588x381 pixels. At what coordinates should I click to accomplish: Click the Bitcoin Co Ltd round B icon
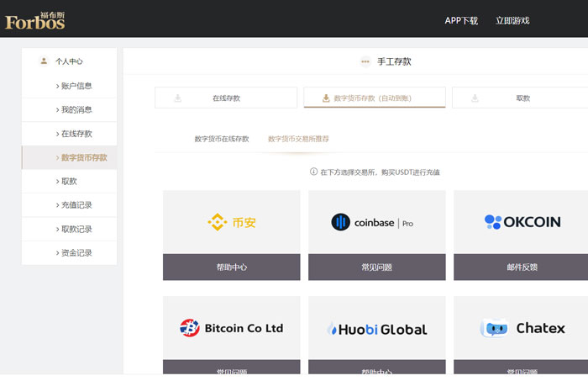point(190,328)
